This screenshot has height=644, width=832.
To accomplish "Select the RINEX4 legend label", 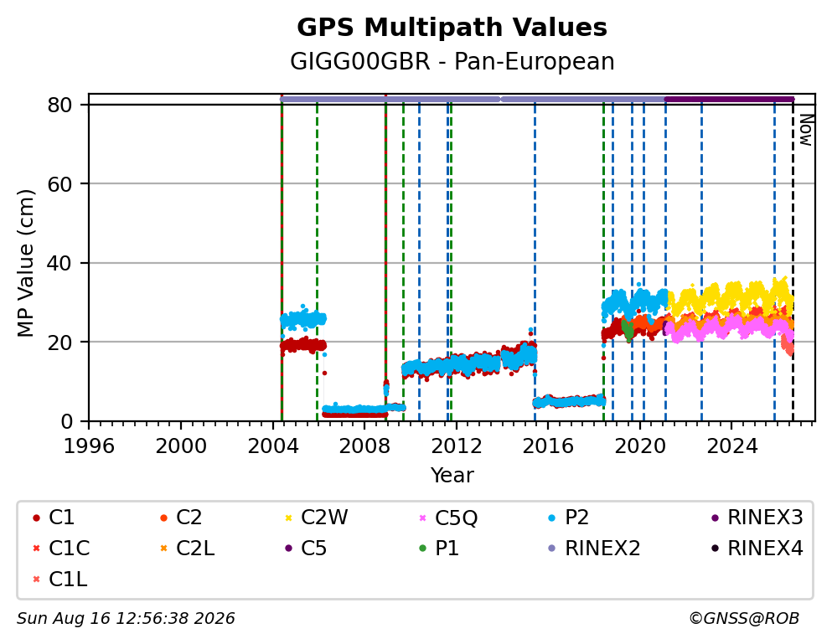I will 765,548.
